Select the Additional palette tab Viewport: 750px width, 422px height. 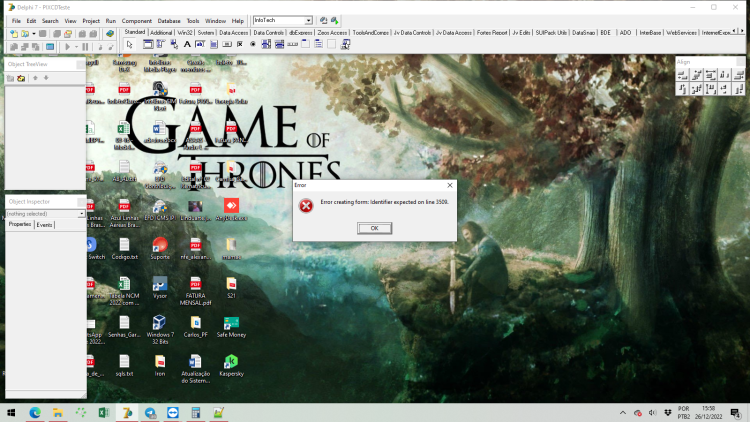coord(161,33)
